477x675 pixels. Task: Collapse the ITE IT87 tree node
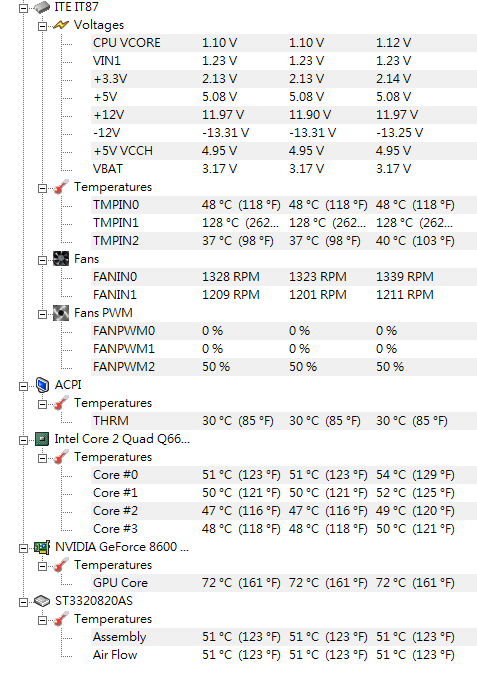pos(24,8)
